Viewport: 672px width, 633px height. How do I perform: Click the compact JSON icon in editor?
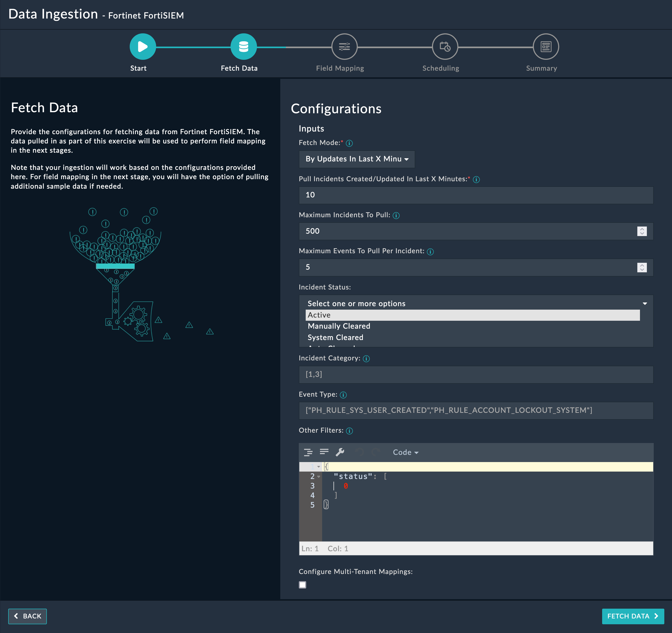pos(324,452)
